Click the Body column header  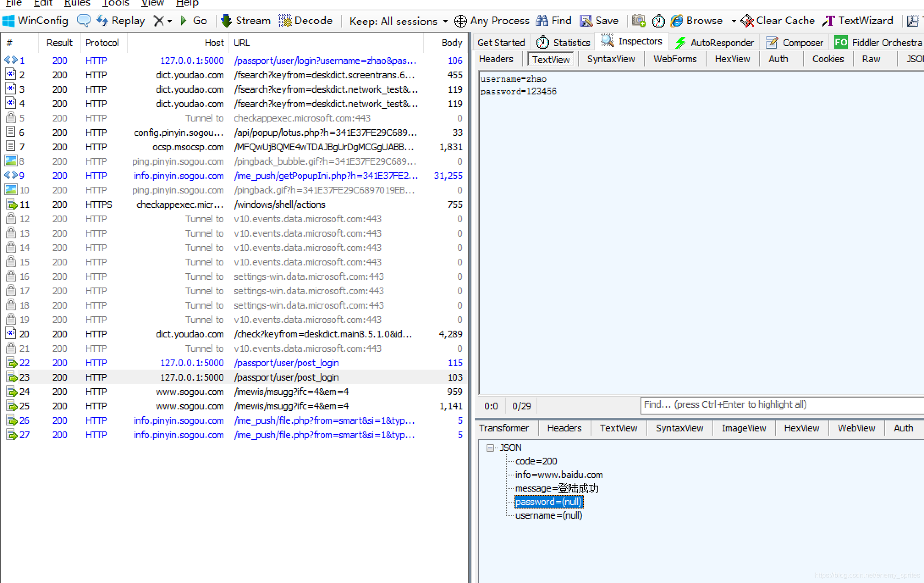451,43
